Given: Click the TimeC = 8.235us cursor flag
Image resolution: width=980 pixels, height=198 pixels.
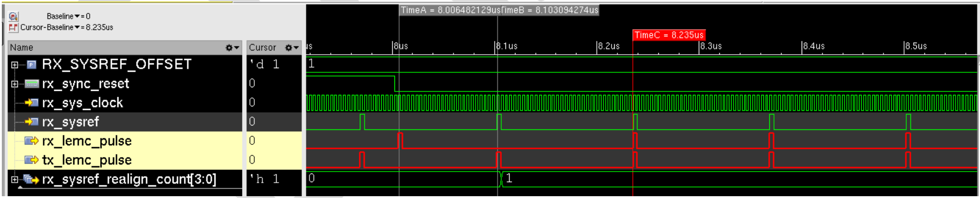Looking at the screenshot, I should 669,35.
